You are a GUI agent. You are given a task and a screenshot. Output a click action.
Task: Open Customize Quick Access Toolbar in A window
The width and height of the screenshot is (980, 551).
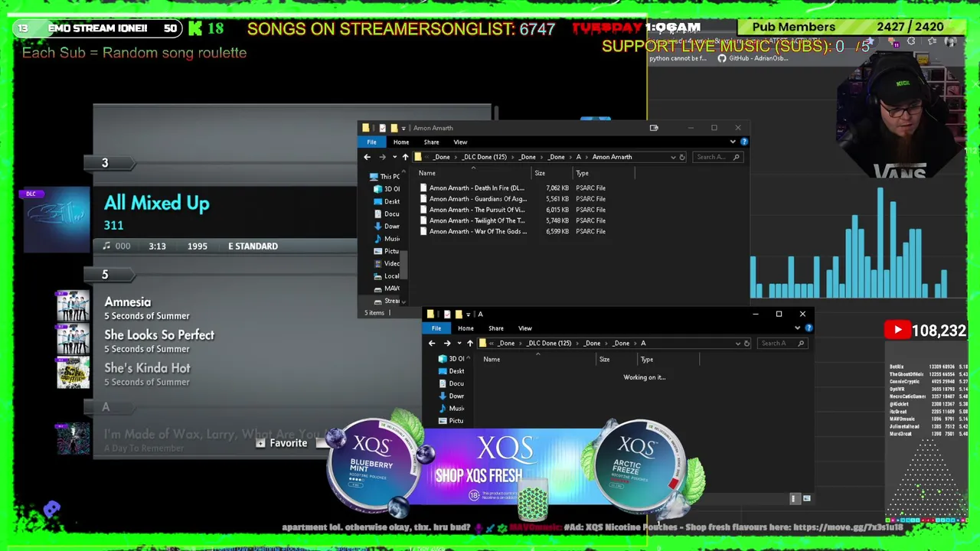[468, 314]
